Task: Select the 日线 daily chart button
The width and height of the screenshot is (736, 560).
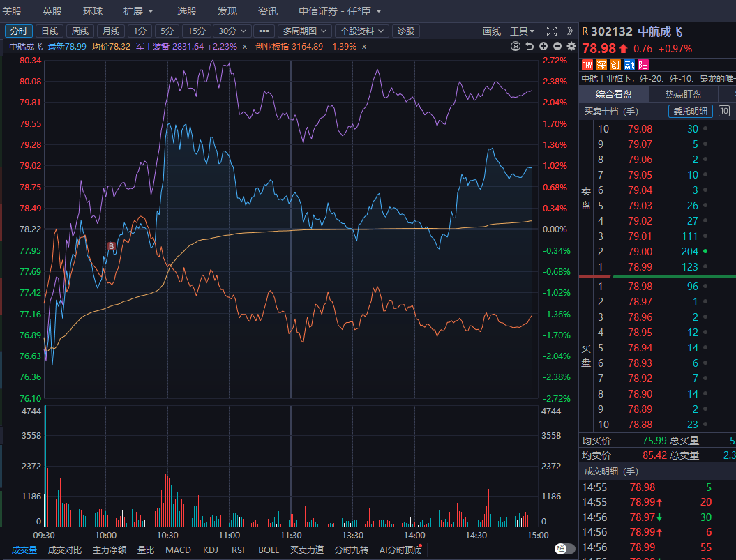Action: (50, 31)
